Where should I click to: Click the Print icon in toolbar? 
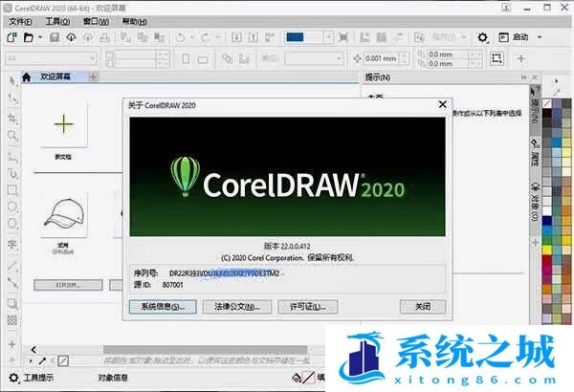104,37
